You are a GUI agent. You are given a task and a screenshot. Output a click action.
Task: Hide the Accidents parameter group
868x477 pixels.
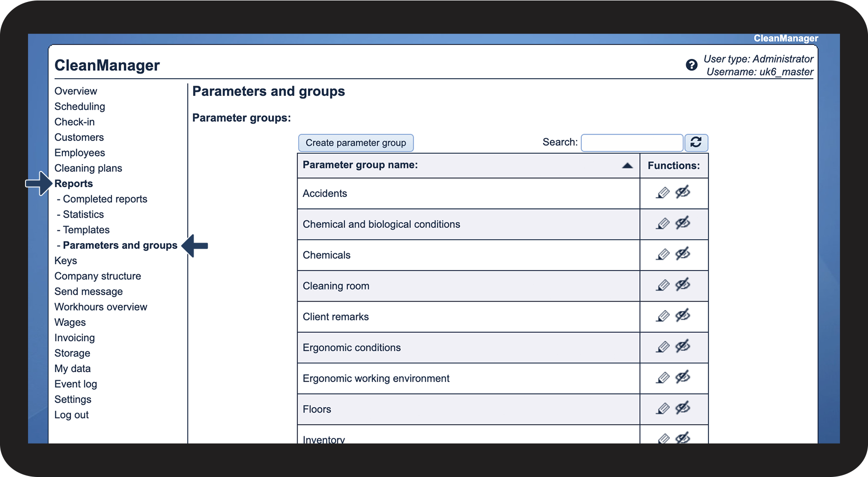[x=682, y=193]
